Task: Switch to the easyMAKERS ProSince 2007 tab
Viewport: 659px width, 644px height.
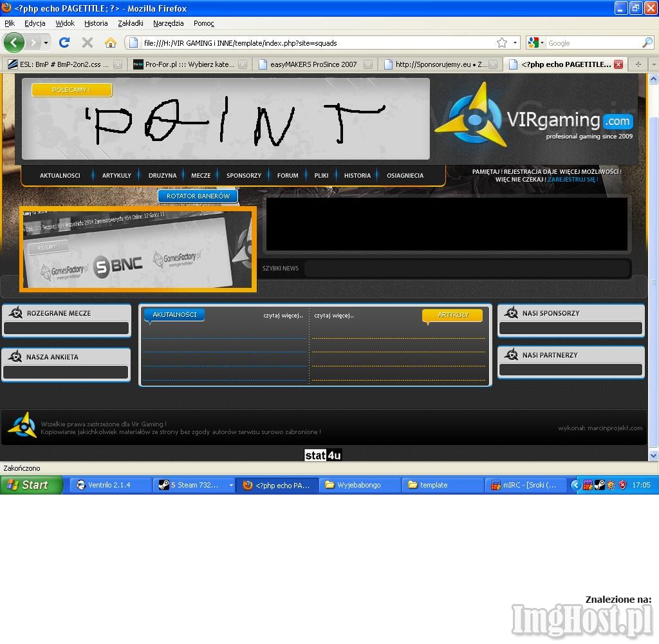Action: click(x=315, y=64)
